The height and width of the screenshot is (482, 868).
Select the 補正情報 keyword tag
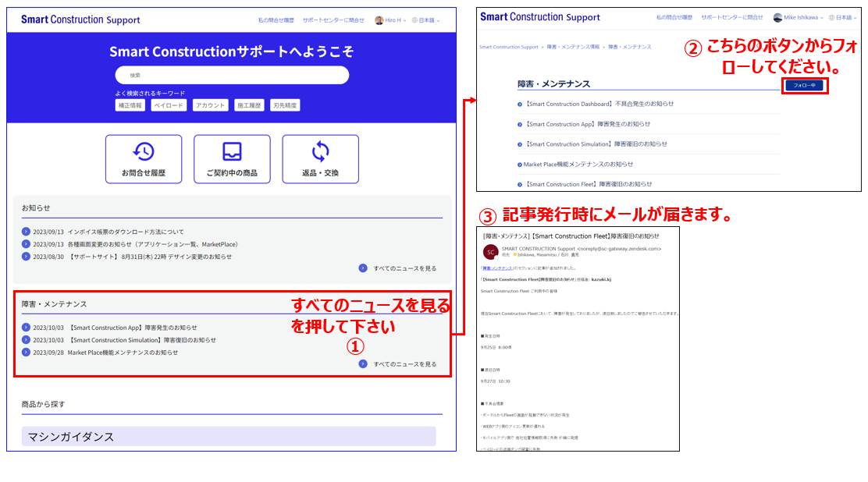pyautogui.click(x=130, y=105)
